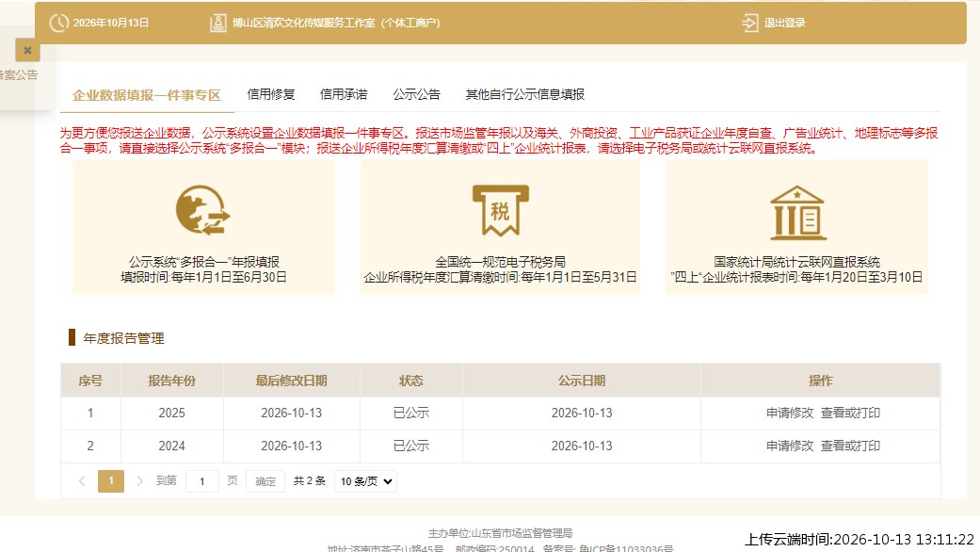Click 年度报告管理 section heading

[x=123, y=338]
